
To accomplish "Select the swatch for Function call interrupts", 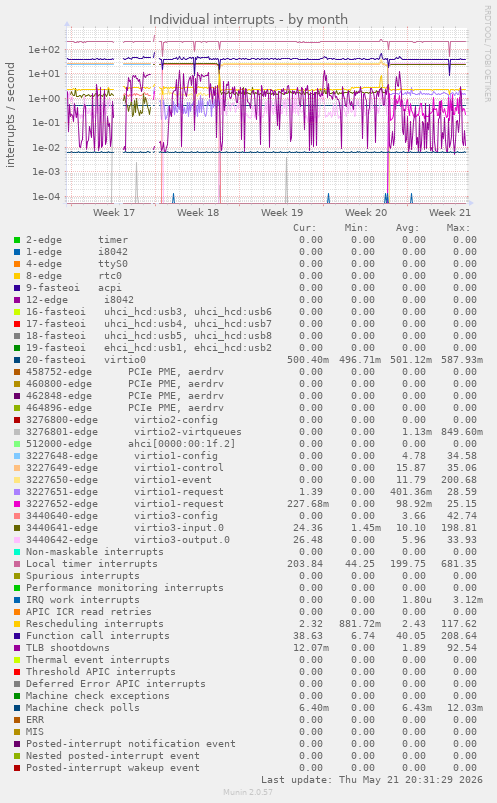I will pyautogui.click(x=17, y=636).
